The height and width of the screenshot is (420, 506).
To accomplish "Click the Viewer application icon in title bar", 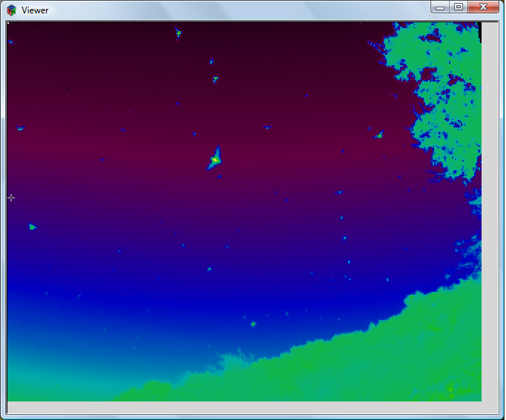I will 12,10.
